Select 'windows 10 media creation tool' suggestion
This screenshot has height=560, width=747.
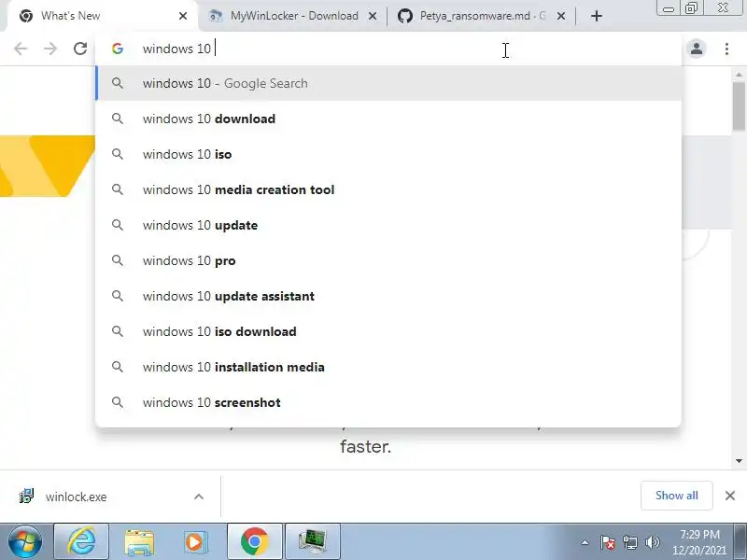tap(388, 189)
